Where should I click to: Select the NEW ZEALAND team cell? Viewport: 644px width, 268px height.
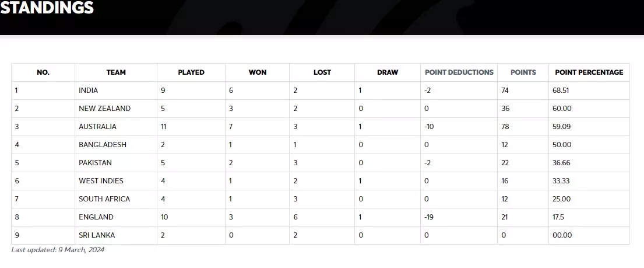[x=105, y=109]
